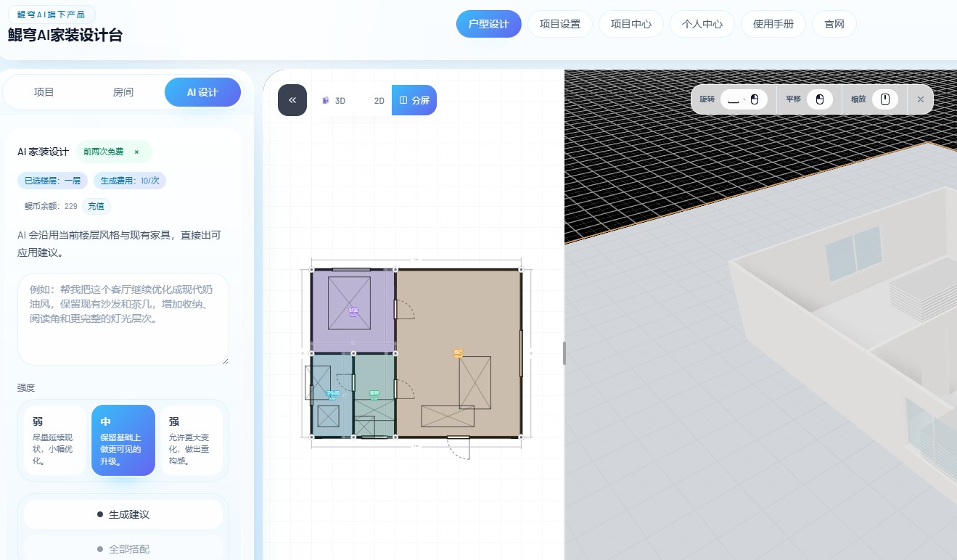Image resolution: width=957 pixels, height=560 pixels.
Task: Click the 鲲穹AI旗下产品 badge
Action: pyautogui.click(x=52, y=15)
